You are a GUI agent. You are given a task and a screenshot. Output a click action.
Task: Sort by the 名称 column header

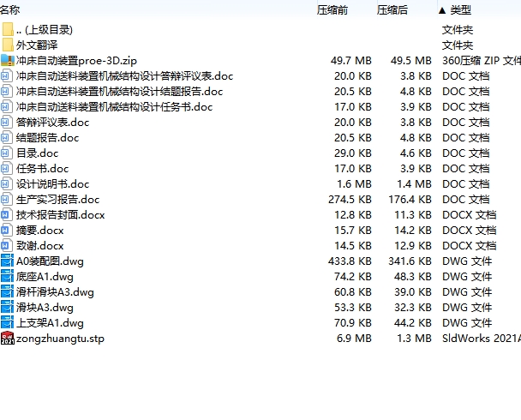tap(10, 10)
